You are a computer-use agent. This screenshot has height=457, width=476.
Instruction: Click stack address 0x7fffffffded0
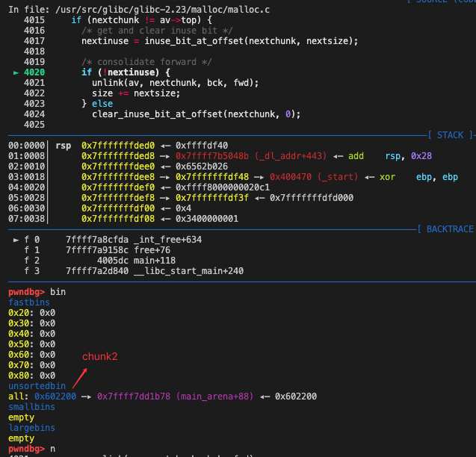[x=118, y=146]
